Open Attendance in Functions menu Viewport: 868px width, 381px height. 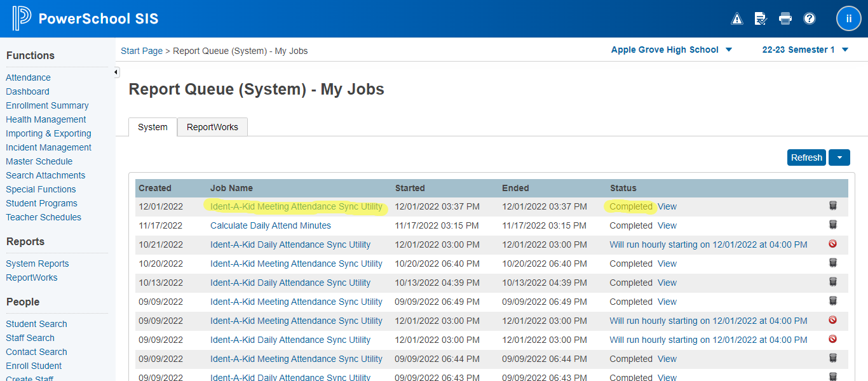pyautogui.click(x=28, y=77)
